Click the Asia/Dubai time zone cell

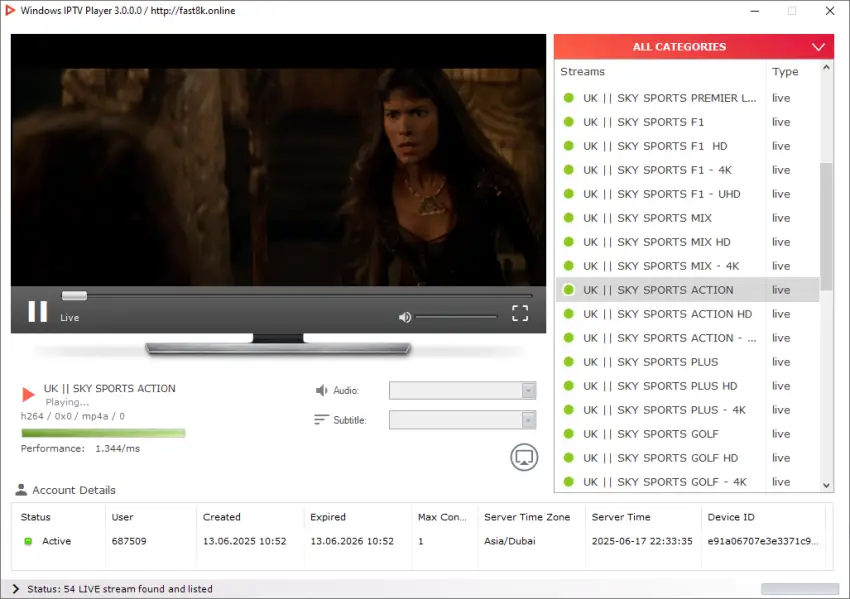510,541
